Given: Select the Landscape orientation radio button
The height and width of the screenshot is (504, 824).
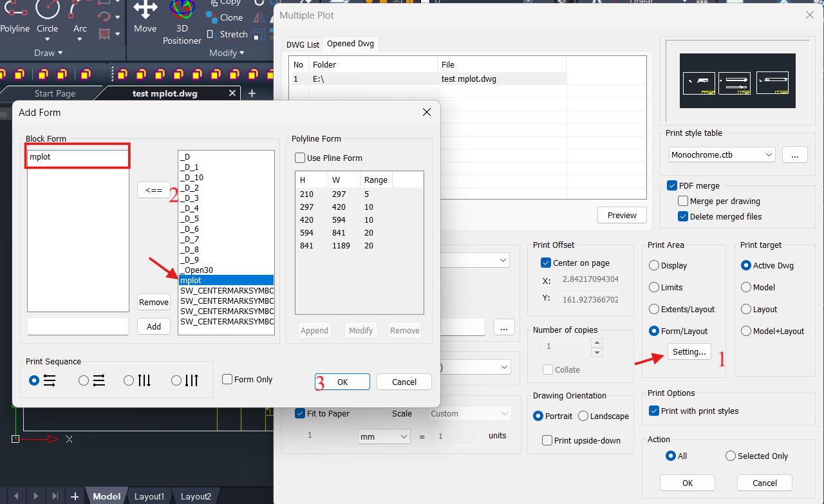Looking at the screenshot, I should (x=583, y=416).
